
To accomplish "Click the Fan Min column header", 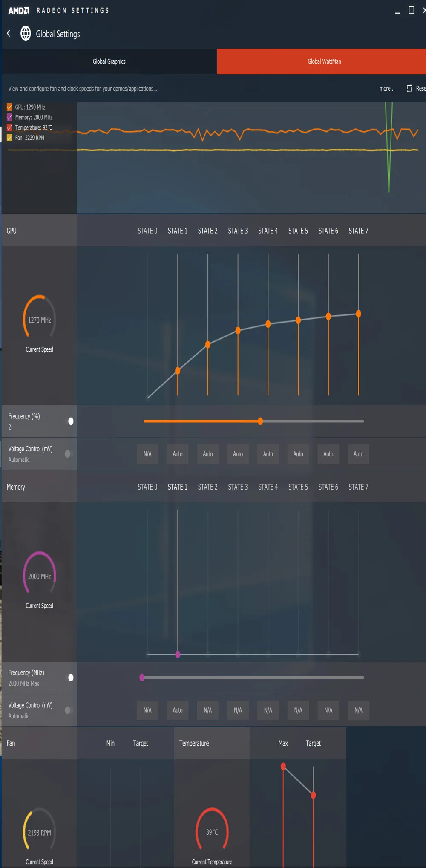I will [110, 743].
